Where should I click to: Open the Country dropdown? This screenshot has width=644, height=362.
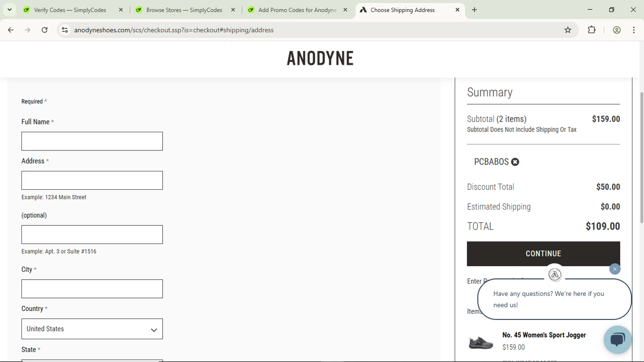pyautogui.click(x=92, y=329)
